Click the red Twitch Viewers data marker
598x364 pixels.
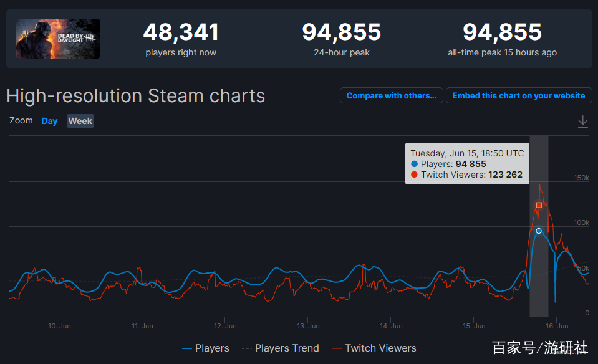pos(539,206)
